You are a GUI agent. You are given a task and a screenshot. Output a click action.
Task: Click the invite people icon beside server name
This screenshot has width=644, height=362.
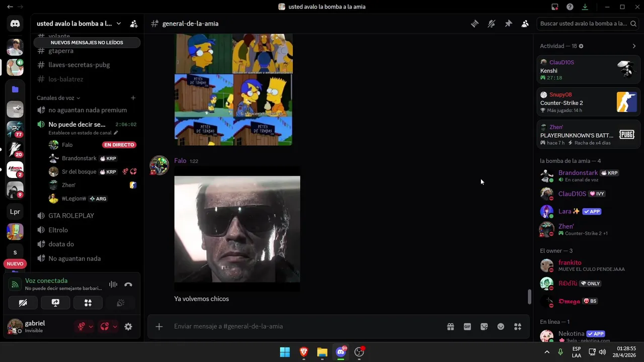[x=134, y=24]
